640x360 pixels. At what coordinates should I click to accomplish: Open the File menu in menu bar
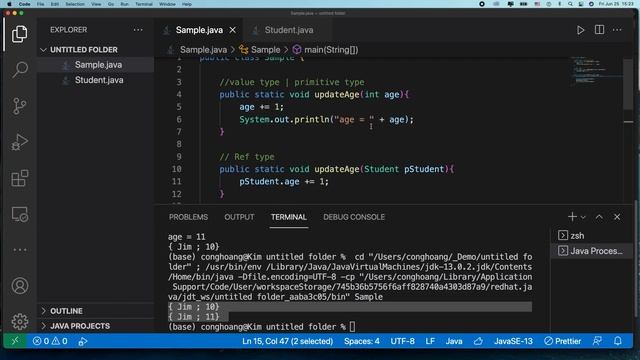40,4
